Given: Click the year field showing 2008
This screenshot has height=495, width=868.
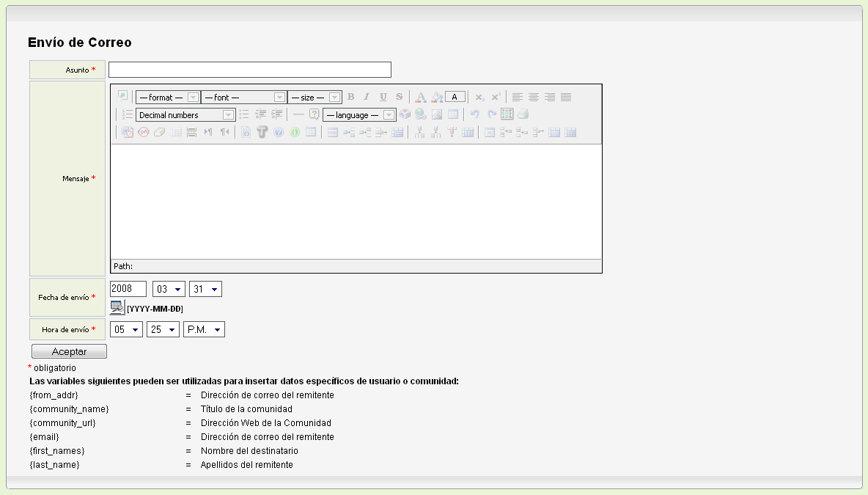Looking at the screenshot, I should (128, 288).
